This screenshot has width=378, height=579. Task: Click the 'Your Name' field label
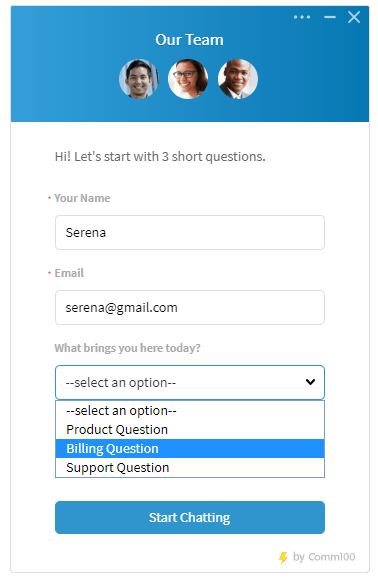[x=82, y=198]
